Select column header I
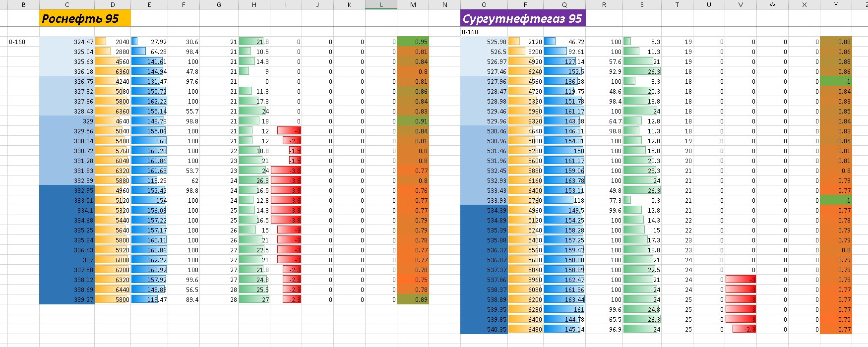The width and height of the screenshot is (868, 347). [x=286, y=4]
